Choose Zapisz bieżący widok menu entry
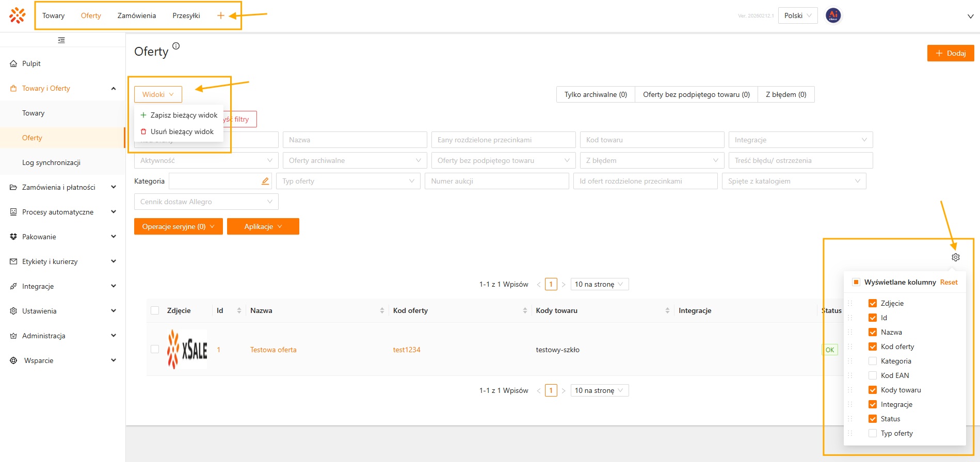Screen dimensions: 980x462 (184, 115)
